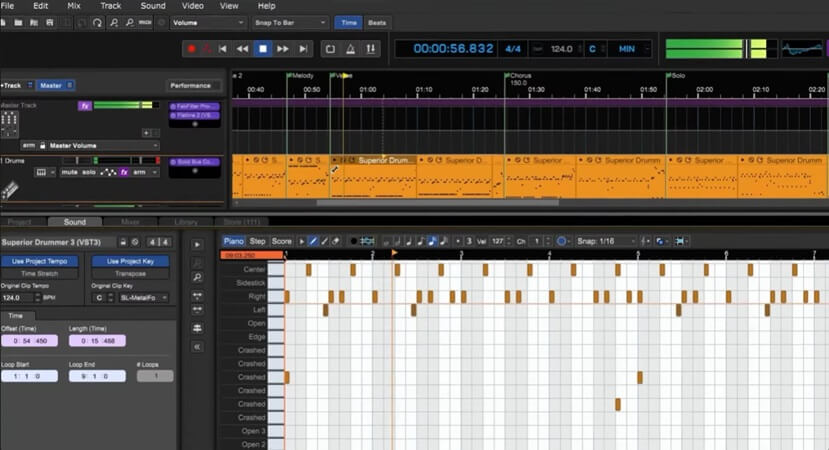Select the dotted eighth note length icon
Screen dimensions: 829x450
pos(432,241)
